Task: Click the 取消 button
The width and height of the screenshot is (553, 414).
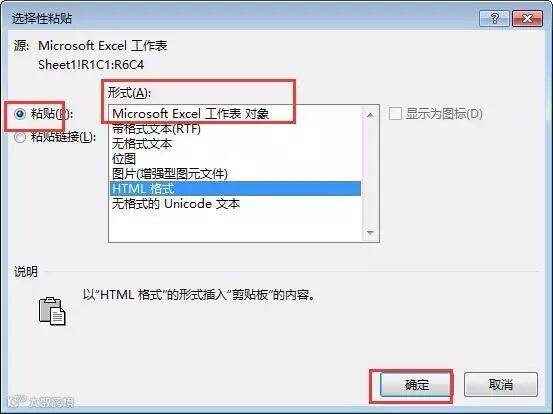Action: (501, 384)
